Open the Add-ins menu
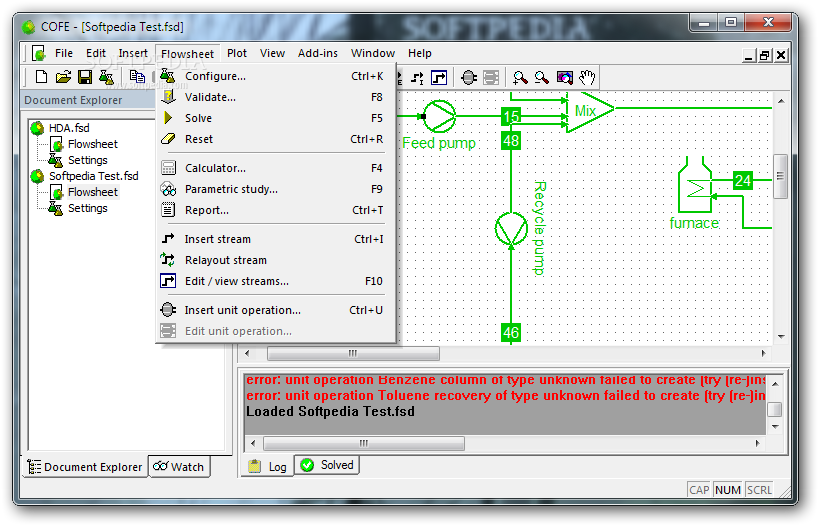 click(318, 53)
